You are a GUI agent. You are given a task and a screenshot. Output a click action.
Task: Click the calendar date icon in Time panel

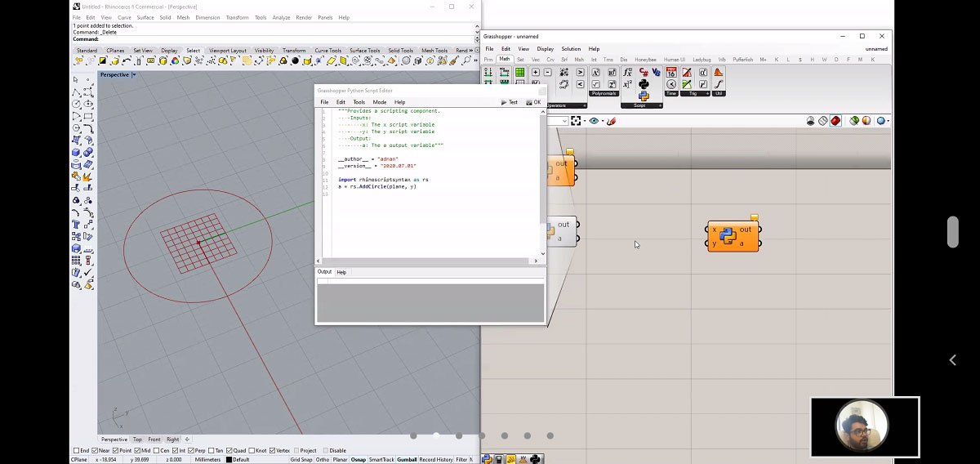(671, 72)
